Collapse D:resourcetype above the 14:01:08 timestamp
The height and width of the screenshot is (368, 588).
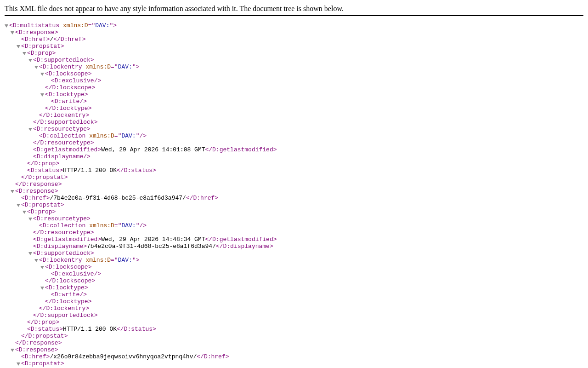(x=30, y=130)
